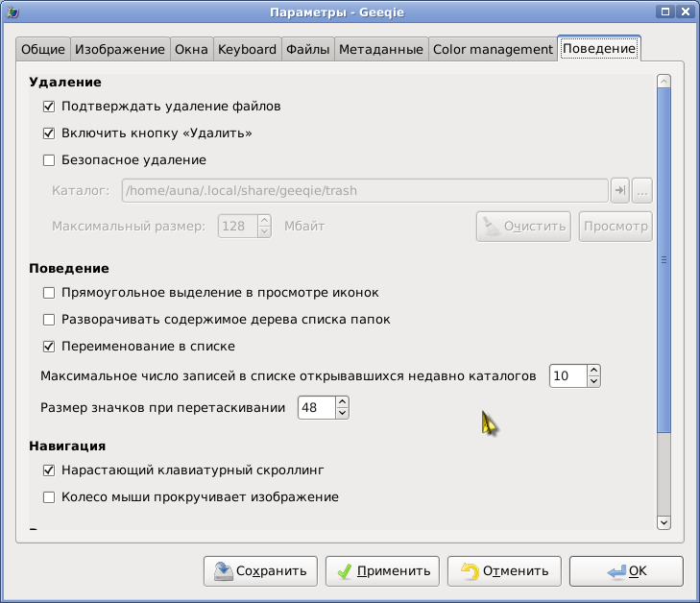
Task: Open the folder browse button with ellipsis
Action: pyautogui.click(x=642, y=190)
